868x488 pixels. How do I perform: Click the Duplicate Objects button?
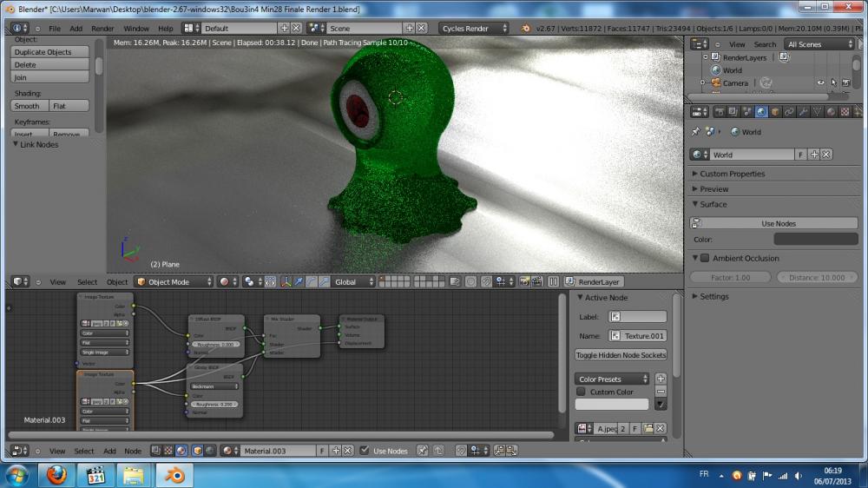(50, 52)
